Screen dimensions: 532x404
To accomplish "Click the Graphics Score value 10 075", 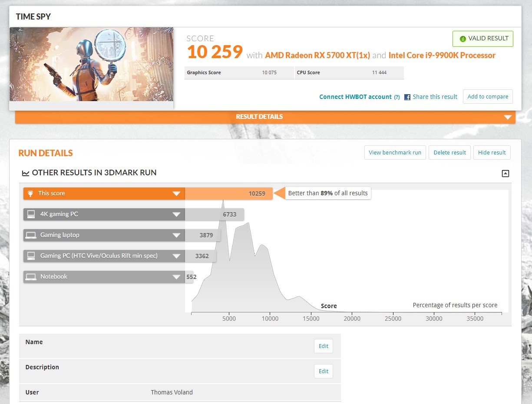I will 269,72.
